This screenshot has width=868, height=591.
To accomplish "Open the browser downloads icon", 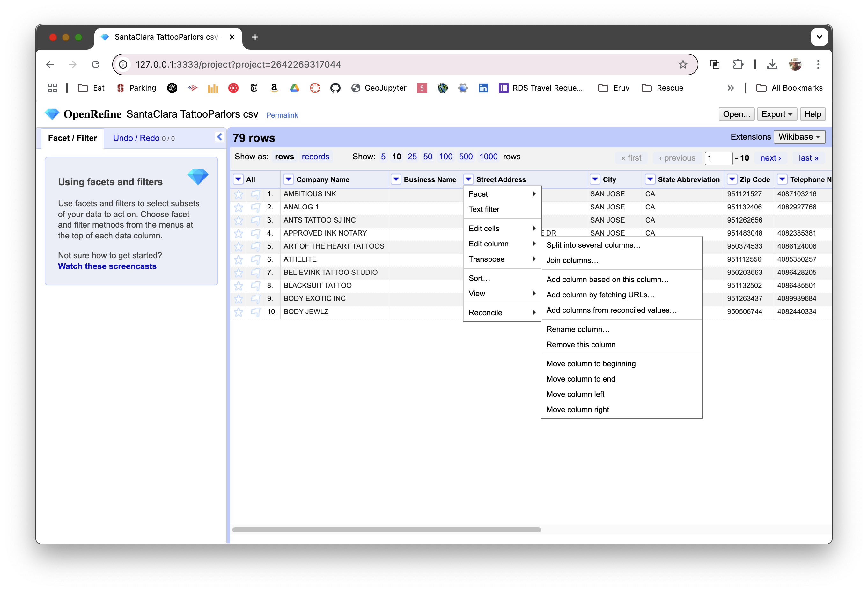I will 772,64.
